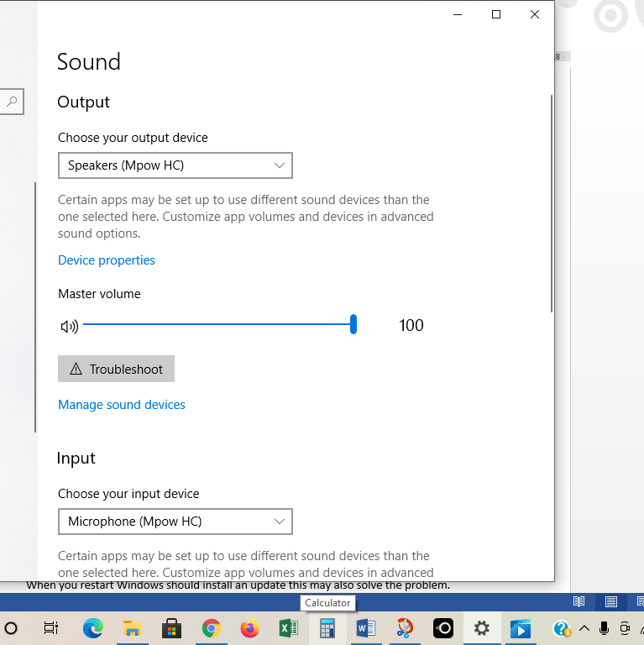Open Snipping Tool scissors icon in taskbar
644x645 pixels.
[x=405, y=628]
